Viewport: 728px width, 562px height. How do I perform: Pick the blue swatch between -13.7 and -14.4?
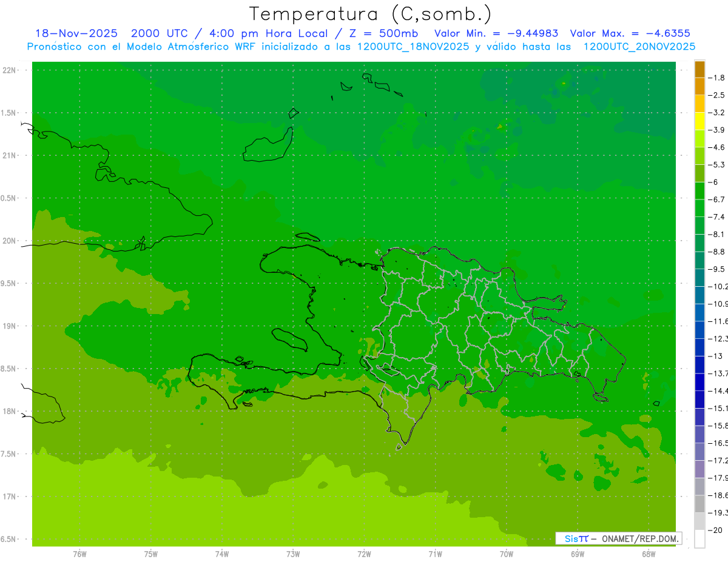coord(699,382)
